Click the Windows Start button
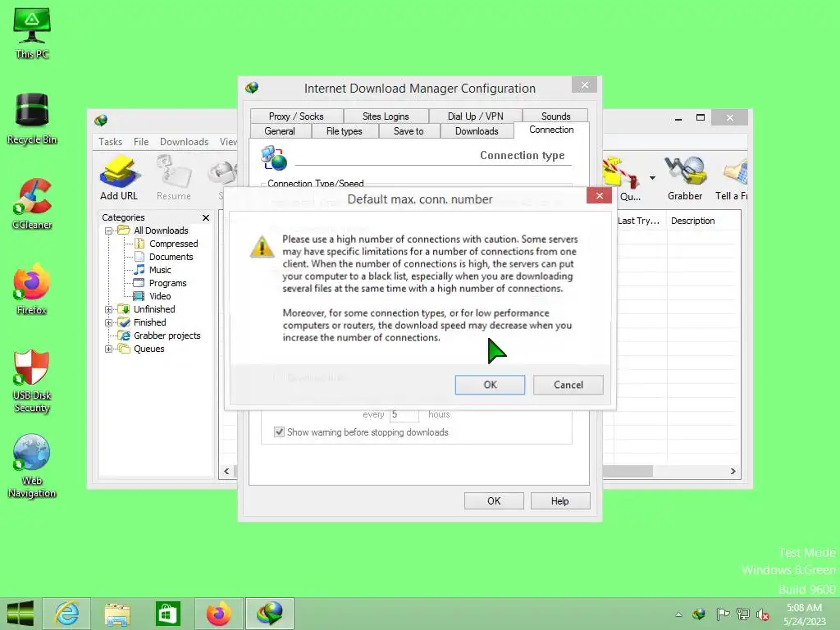 21,614
